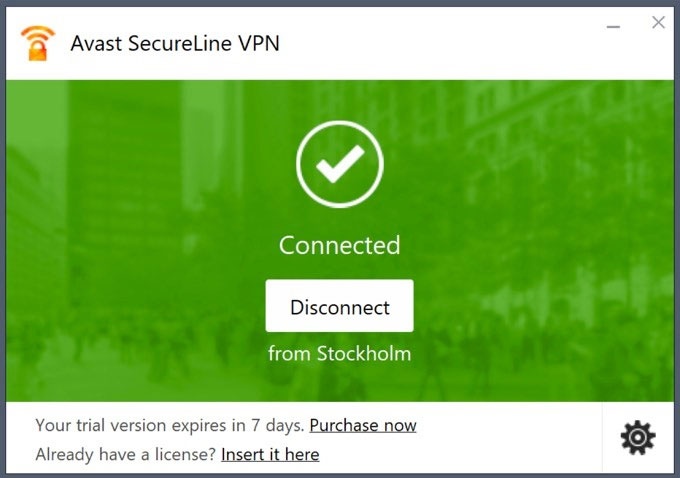Click the green city background left of checkmark

(x=150, y=200)
